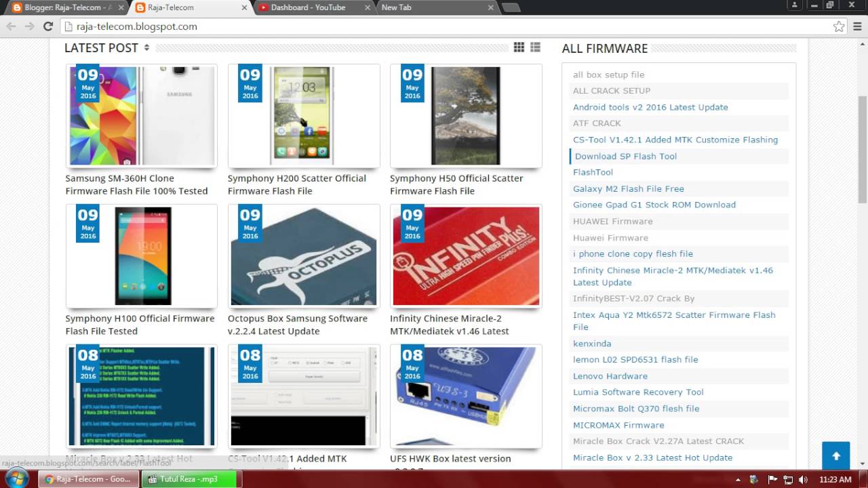Open i phone clone copy flesh file
Screen dimensions: 868x488
[633, 253]
